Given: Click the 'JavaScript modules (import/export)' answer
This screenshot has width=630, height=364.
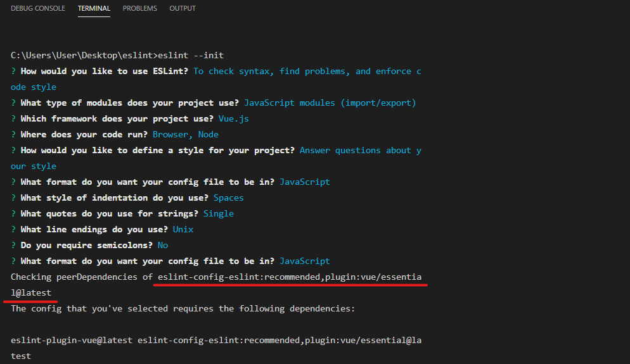Looking at the screenshot, I should tap(330, 103).
